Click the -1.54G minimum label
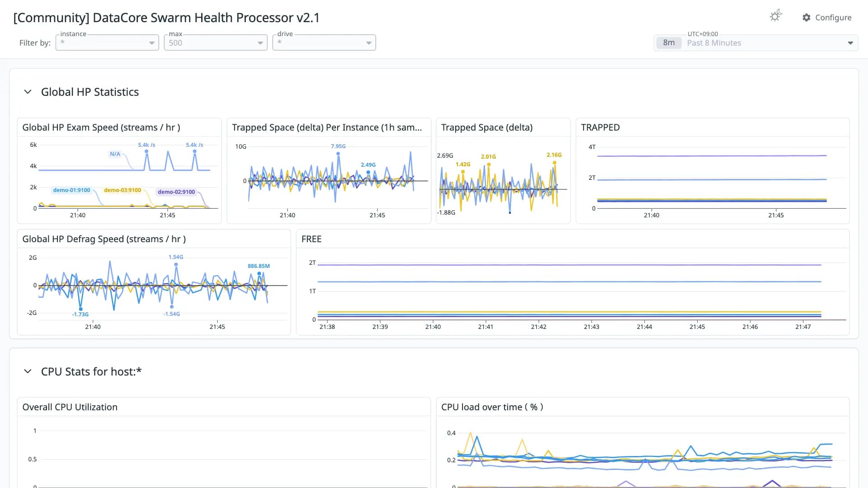The height and width of the screenshot is (488, 868). tap(172, 314)
